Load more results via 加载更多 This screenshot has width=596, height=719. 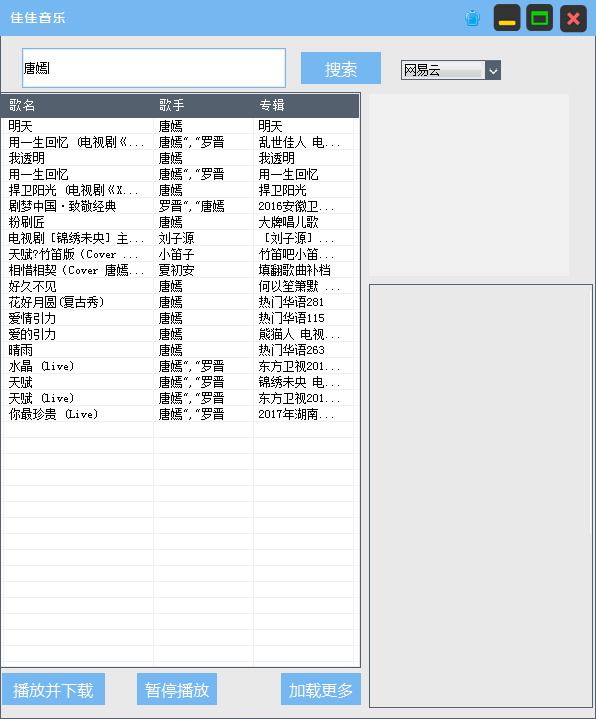320,689
